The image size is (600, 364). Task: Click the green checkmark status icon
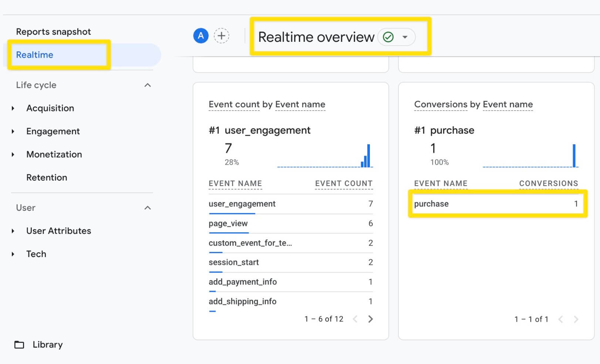[388, 37]
